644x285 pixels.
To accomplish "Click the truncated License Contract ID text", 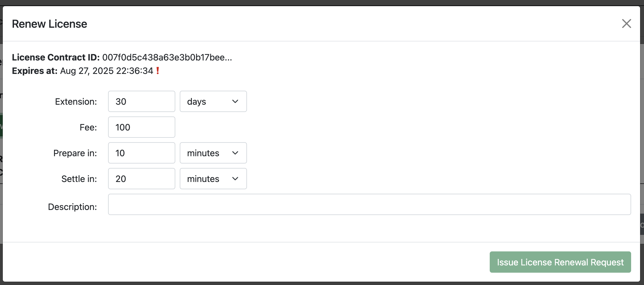I will 167,57.
